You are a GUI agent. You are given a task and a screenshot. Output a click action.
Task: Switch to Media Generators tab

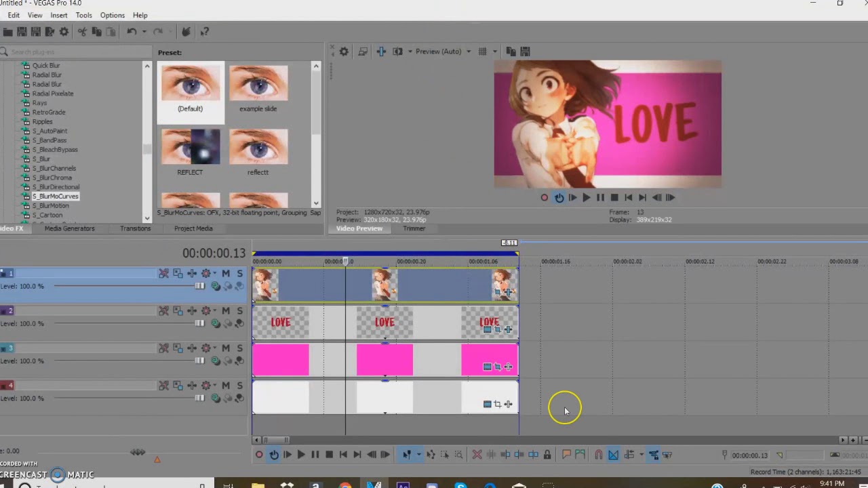click(69, 228)
